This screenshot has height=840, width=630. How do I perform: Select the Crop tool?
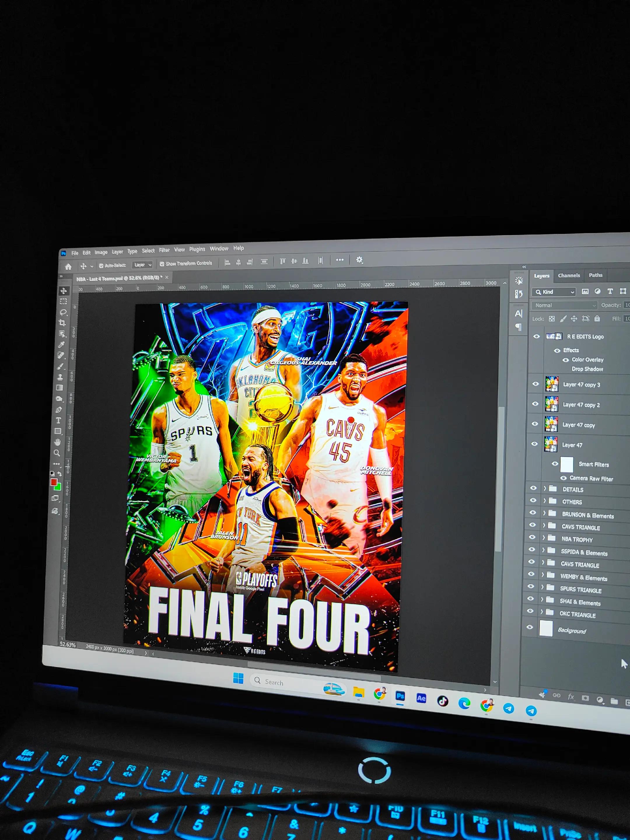click(62, 323)
